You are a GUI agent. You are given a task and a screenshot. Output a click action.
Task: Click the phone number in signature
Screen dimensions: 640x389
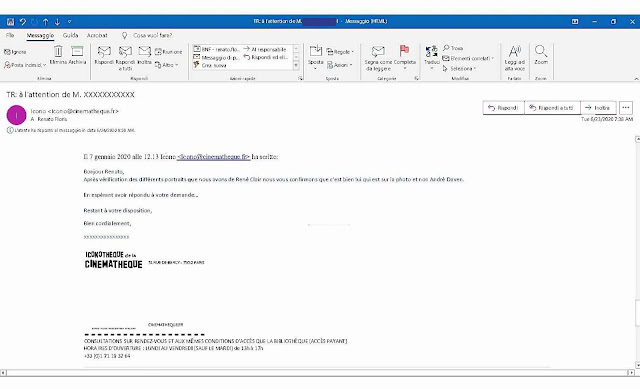click(x=107, y=356)
